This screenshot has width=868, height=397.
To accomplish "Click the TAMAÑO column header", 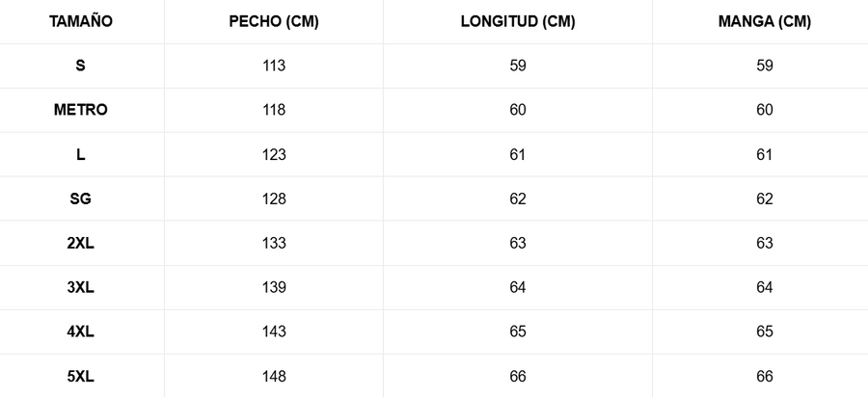I will (x=81, y=22).
